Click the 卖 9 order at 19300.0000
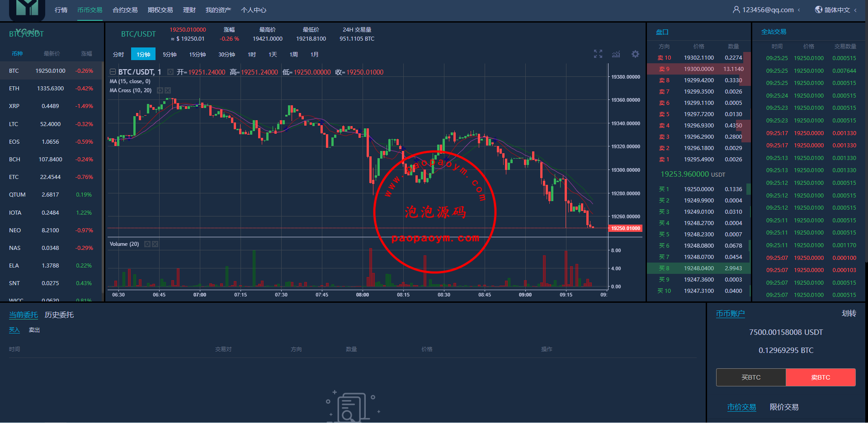Image resolution: width=868 pixels, height=423 pixels. coord(699,69)
